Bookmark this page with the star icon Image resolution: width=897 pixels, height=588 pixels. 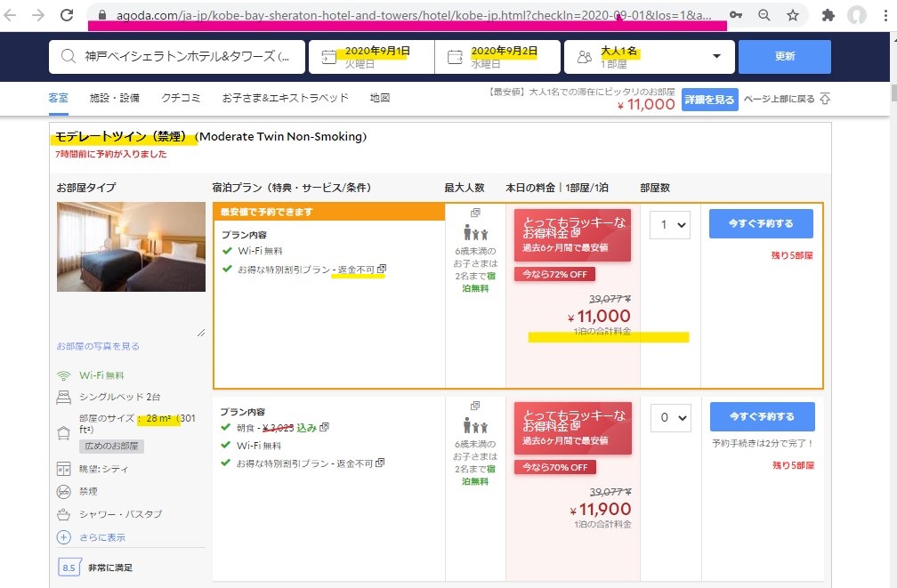pyautogui.click(x=792, y=15)
